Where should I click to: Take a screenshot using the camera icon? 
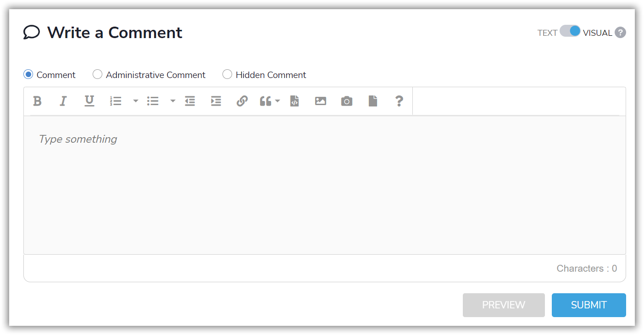pyautogui.click(x=346, y=101)
